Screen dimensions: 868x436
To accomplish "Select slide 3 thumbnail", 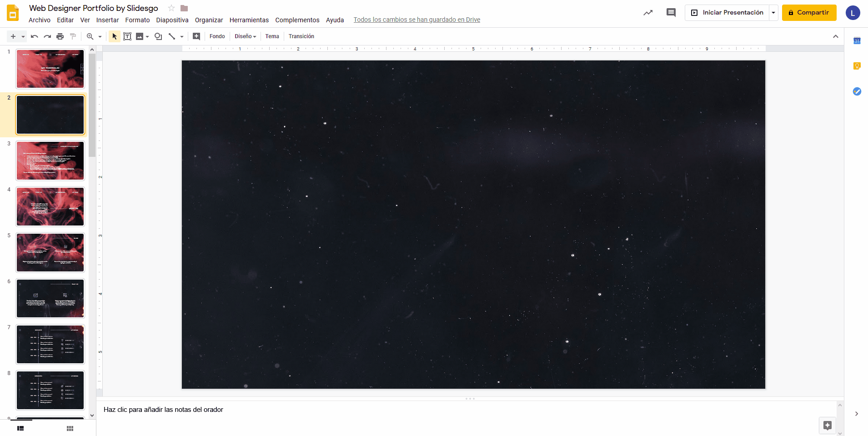I will [x=50, y=161].
